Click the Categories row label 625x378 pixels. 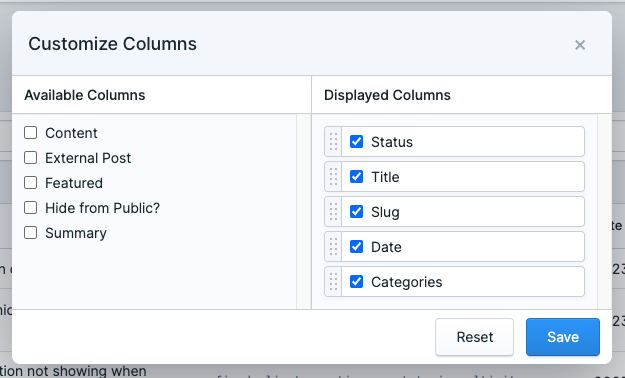[407, 282]
